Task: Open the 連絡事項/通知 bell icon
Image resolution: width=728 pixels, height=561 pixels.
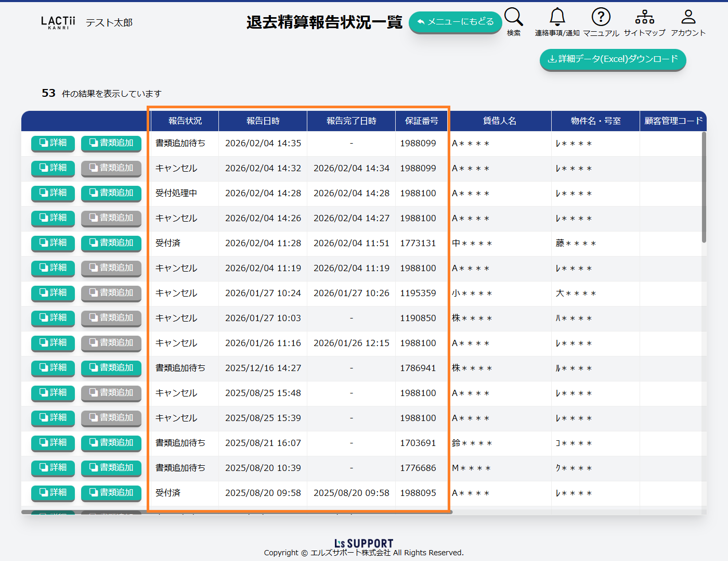Action: pyautogui.click(x=557, y=18)
